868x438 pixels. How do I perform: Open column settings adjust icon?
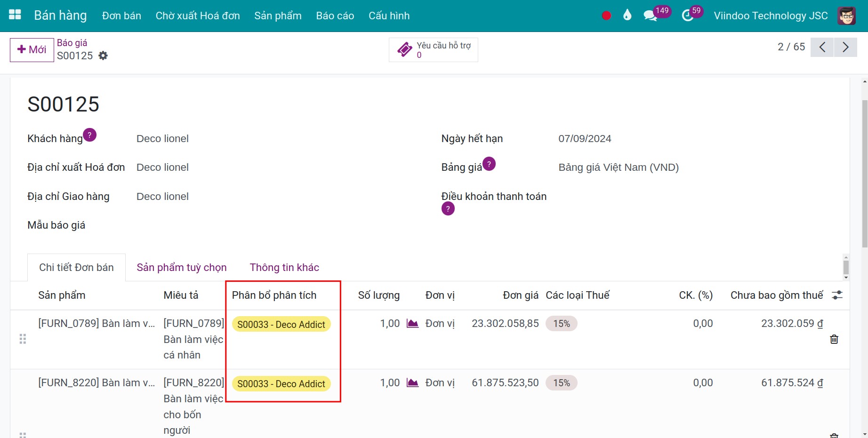click(837, 295)
